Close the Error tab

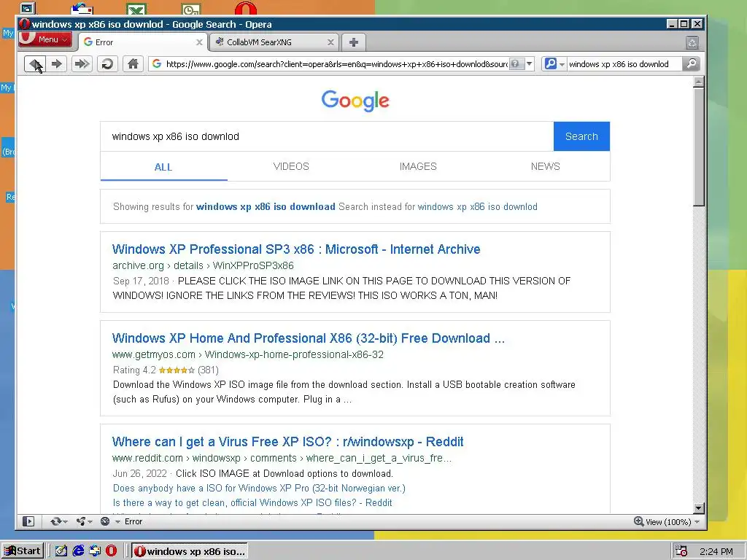[x=200, y=42]
